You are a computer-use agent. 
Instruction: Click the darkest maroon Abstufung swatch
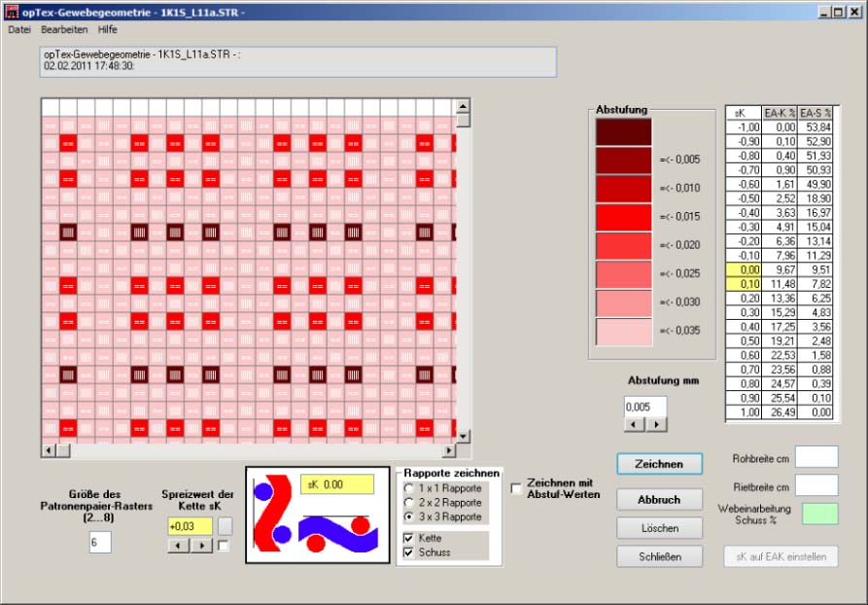624,131
